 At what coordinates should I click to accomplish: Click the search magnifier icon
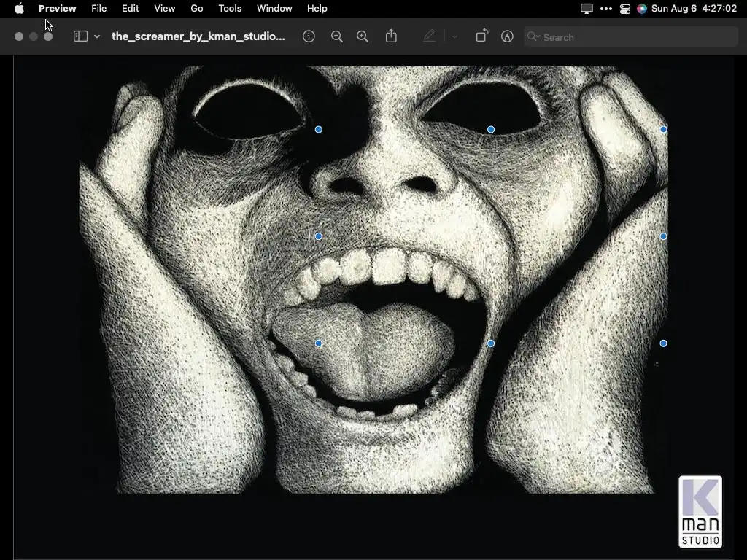533,36
